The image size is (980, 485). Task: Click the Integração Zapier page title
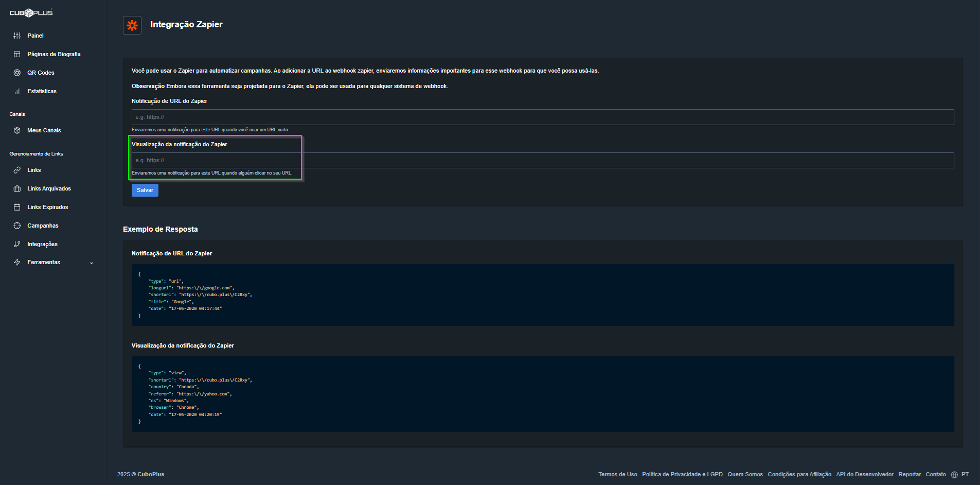pyautogui.click(x=186, y=24)
